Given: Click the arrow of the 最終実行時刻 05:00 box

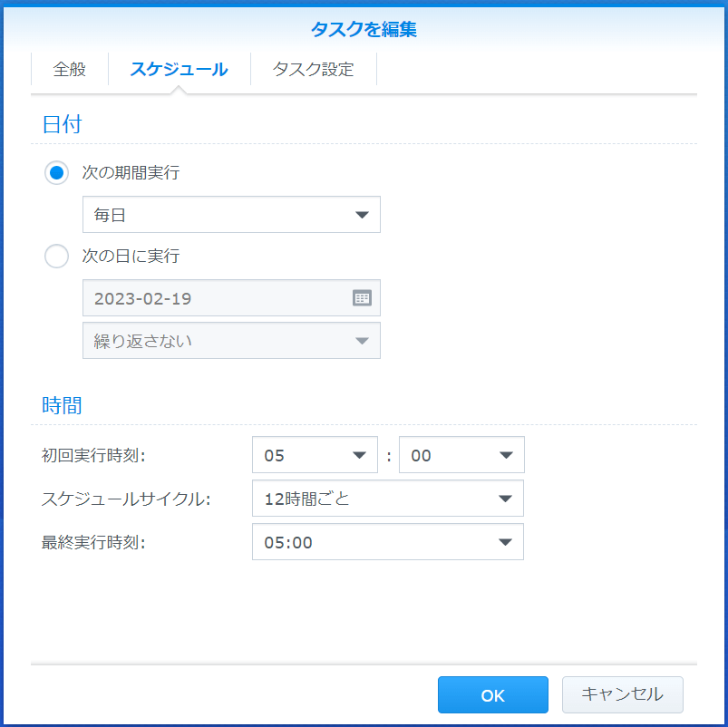Looking at the screenshot, I should (x=505, y=542).
